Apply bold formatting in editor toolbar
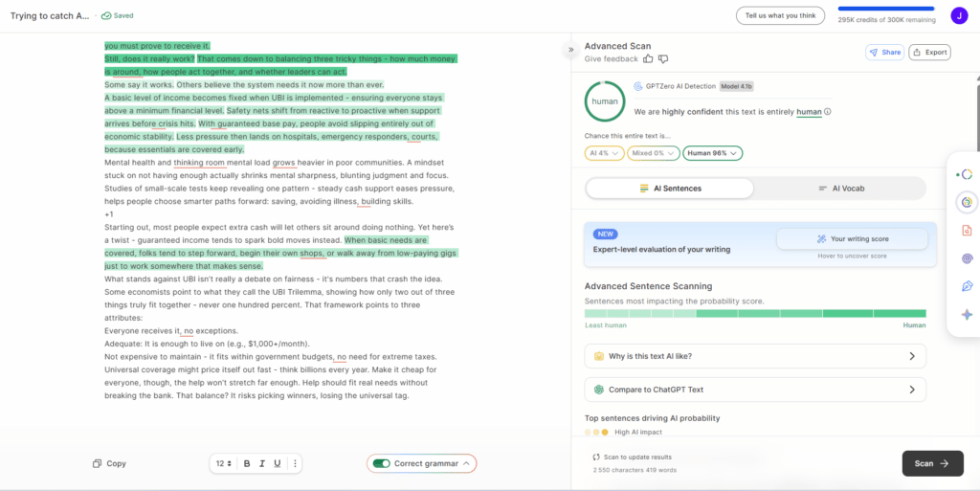 pos(247,463)
